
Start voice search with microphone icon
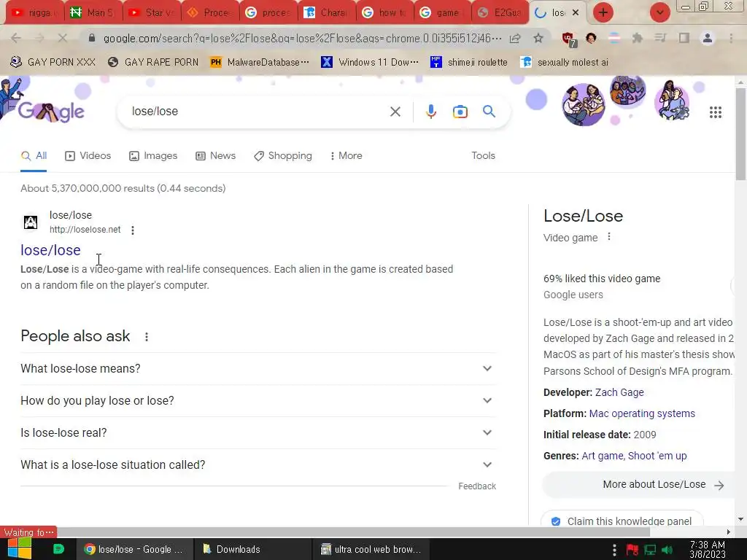430,112
